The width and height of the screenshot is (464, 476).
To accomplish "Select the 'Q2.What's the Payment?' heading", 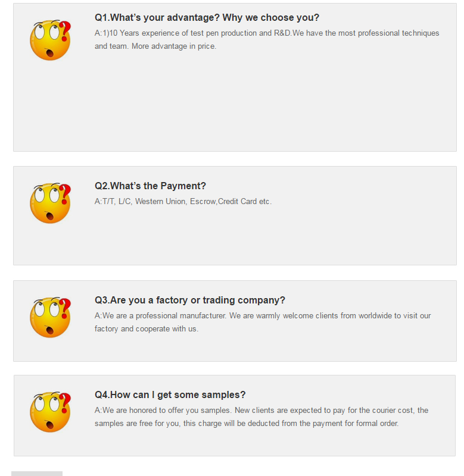I will coord(150,186).
